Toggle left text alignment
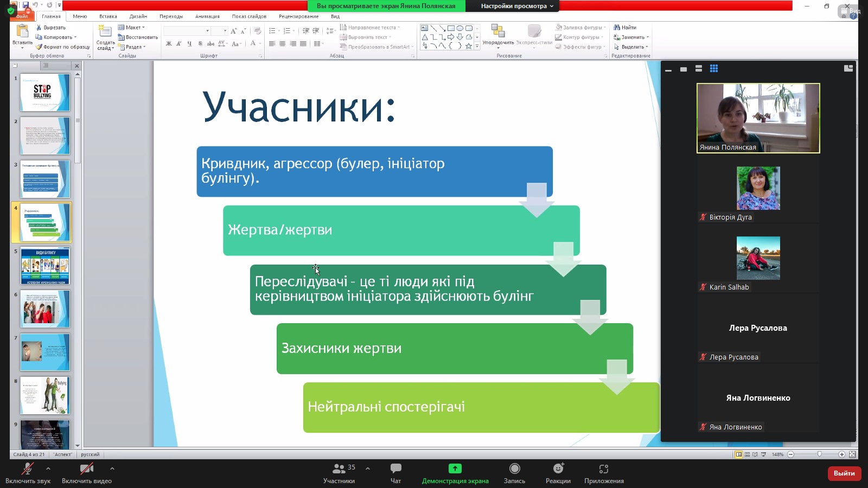This screenshot has width=868, height=488. (x=272, y=44)
